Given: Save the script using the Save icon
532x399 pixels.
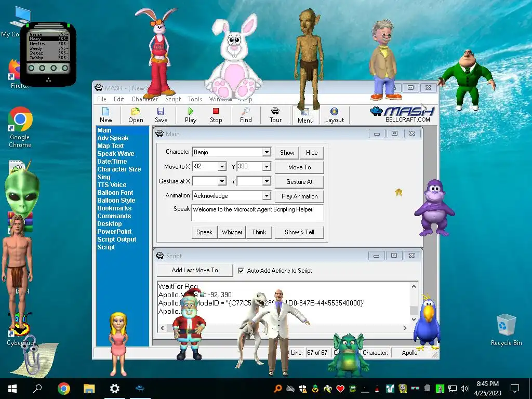Looking at the screenshot, I should pos(161,115).
